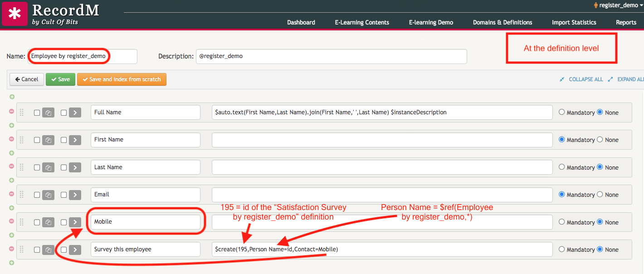Edit the definition Name input field
Screen dimensions: 644x274
[x=83, y=56]
